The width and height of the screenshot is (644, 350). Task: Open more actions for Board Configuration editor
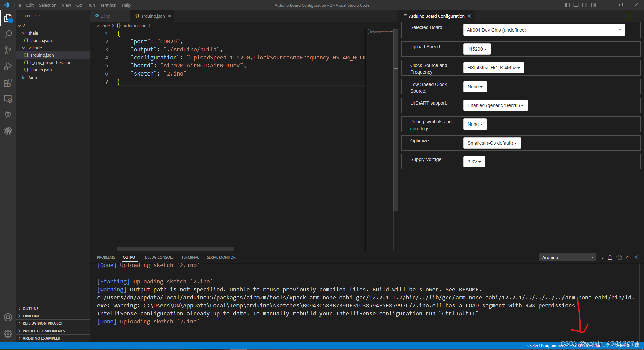636,16
